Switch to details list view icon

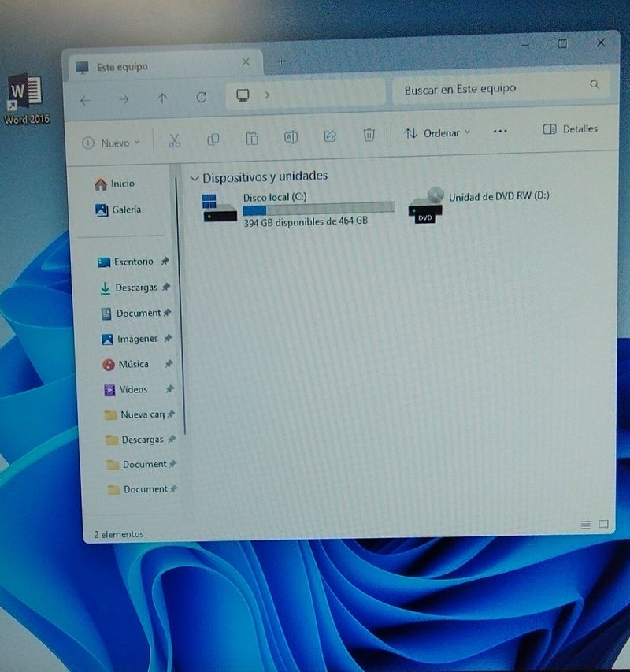(x=585, y=525)
